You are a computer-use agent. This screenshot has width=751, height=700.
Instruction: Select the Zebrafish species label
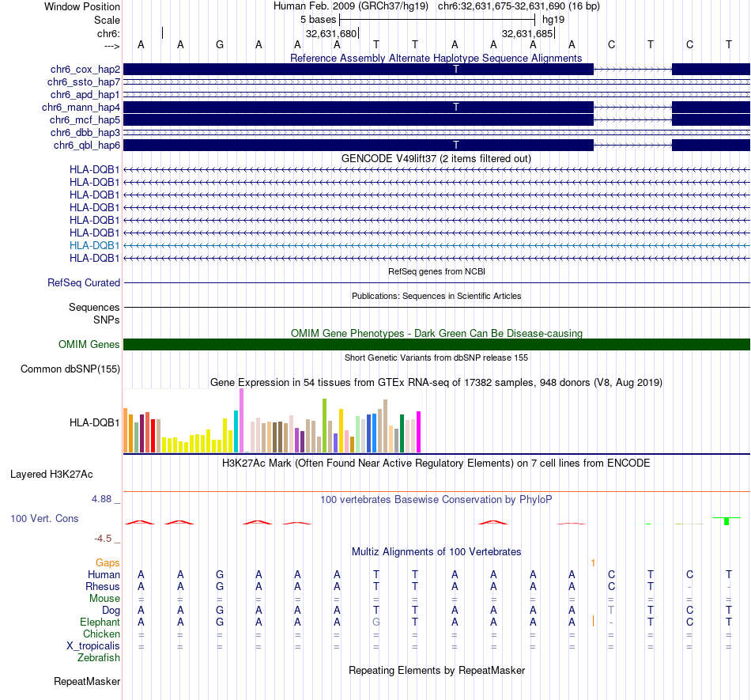pyautogui.click(x=99, y=657)
